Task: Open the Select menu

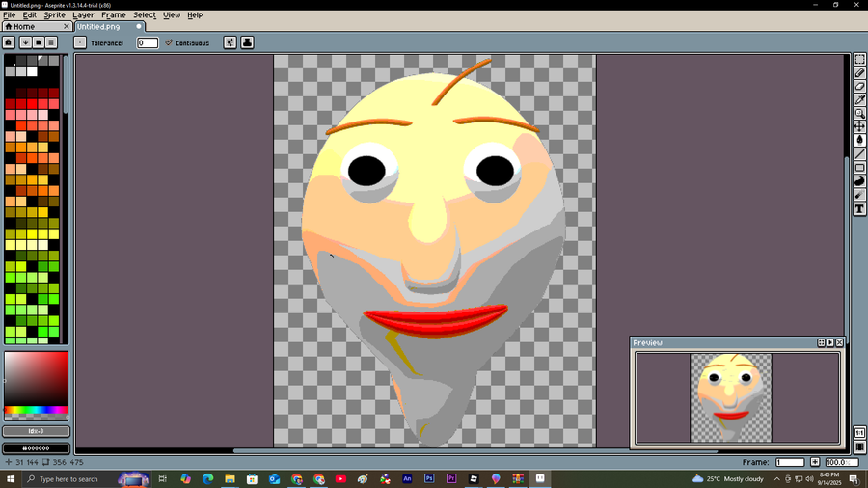Action: tap(145, 14)
